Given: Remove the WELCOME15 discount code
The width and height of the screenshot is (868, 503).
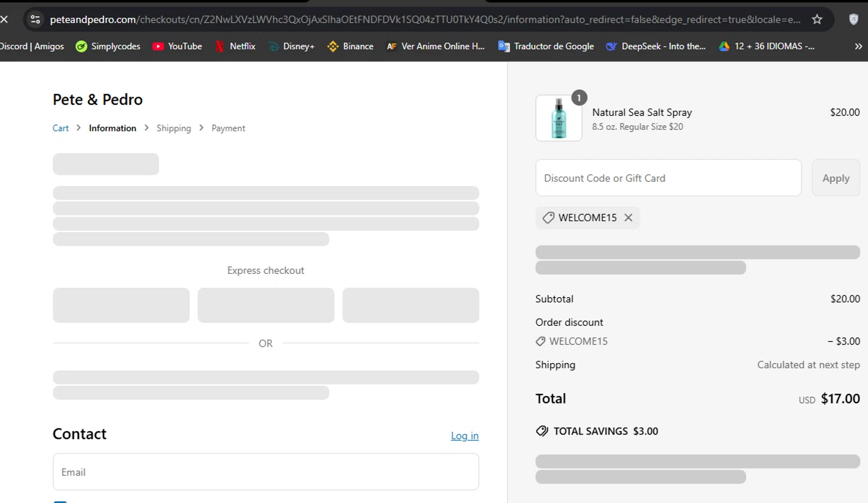Looking at the screenshot, I should tap(628, 218).
